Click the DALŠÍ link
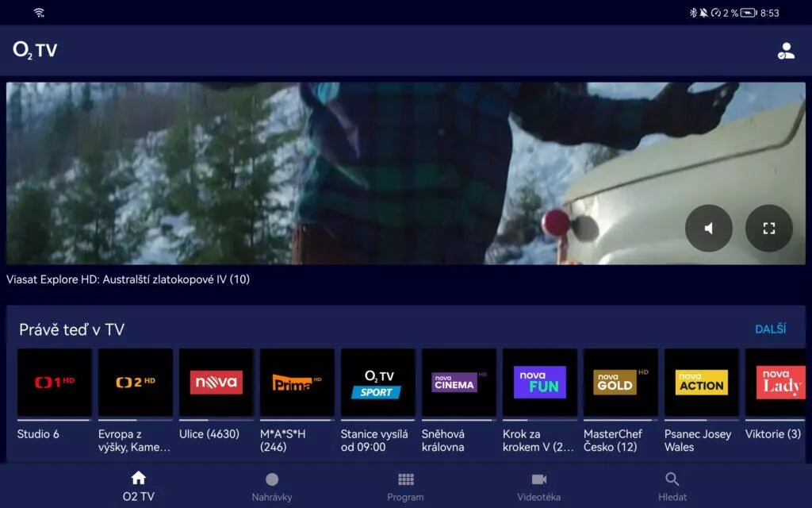 [771, 329]
